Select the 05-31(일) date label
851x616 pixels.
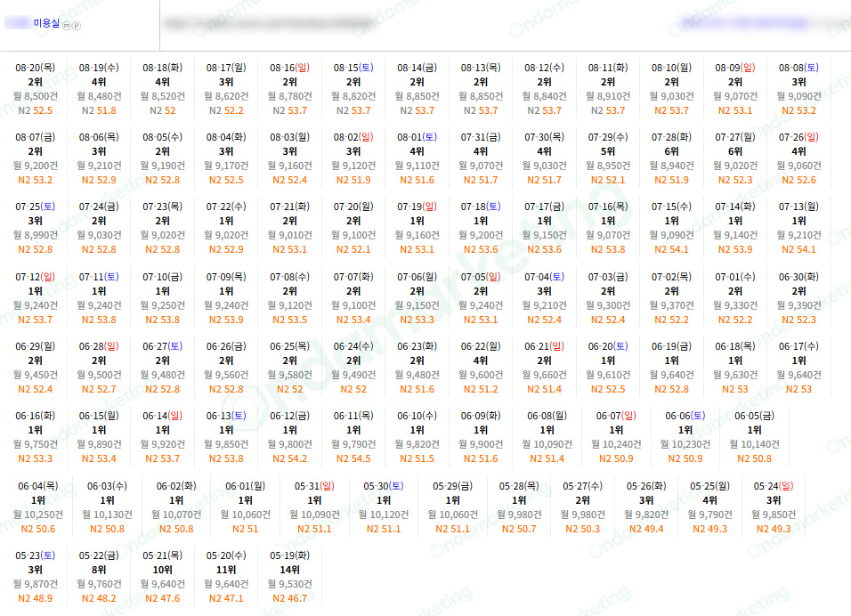click(x=314, y=486)
